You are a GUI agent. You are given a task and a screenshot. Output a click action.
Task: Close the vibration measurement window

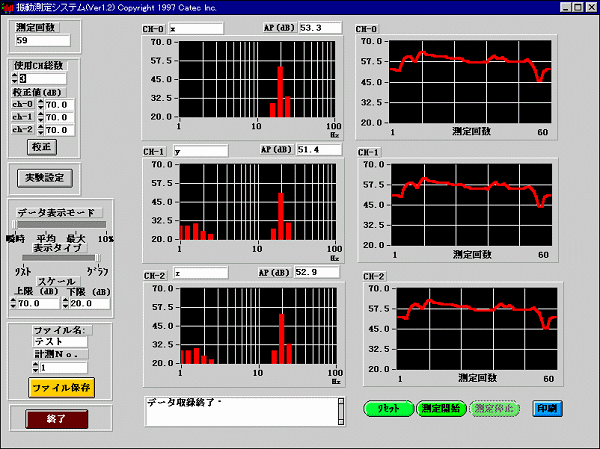coord(591,7)
